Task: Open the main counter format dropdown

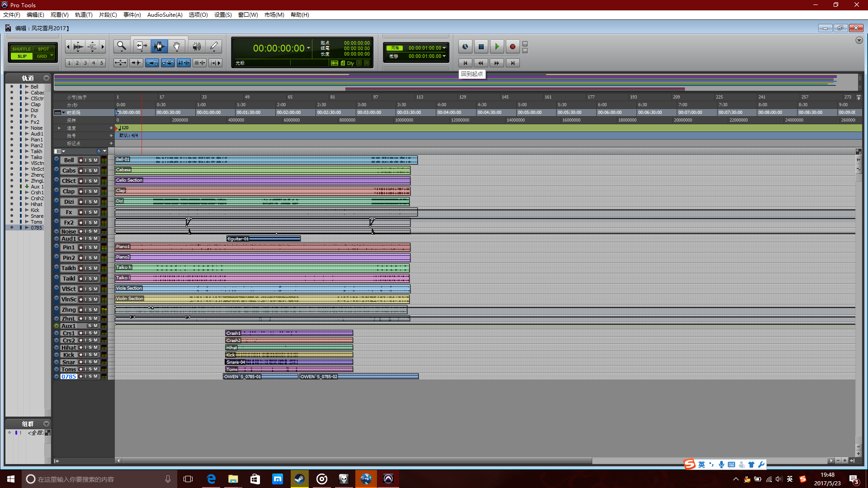Action: pos(309,48)
